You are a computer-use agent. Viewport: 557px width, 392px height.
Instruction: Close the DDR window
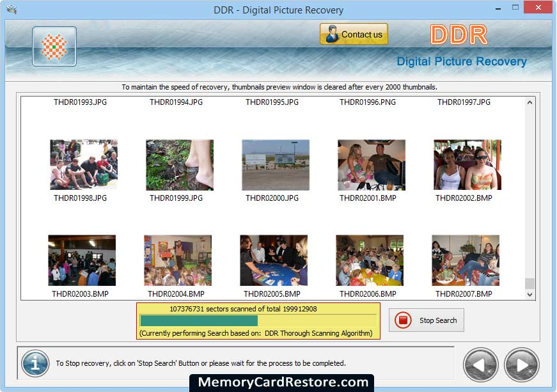(538, 7)
